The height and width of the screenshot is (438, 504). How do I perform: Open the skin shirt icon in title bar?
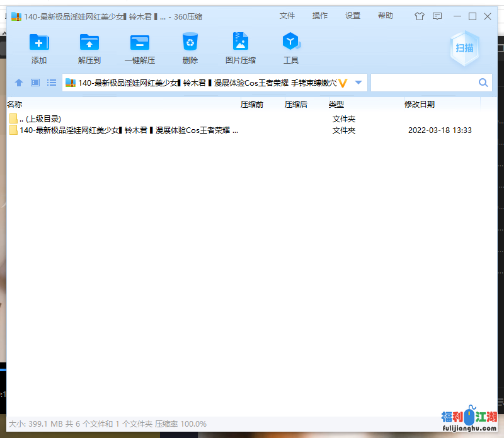[420, 16]
